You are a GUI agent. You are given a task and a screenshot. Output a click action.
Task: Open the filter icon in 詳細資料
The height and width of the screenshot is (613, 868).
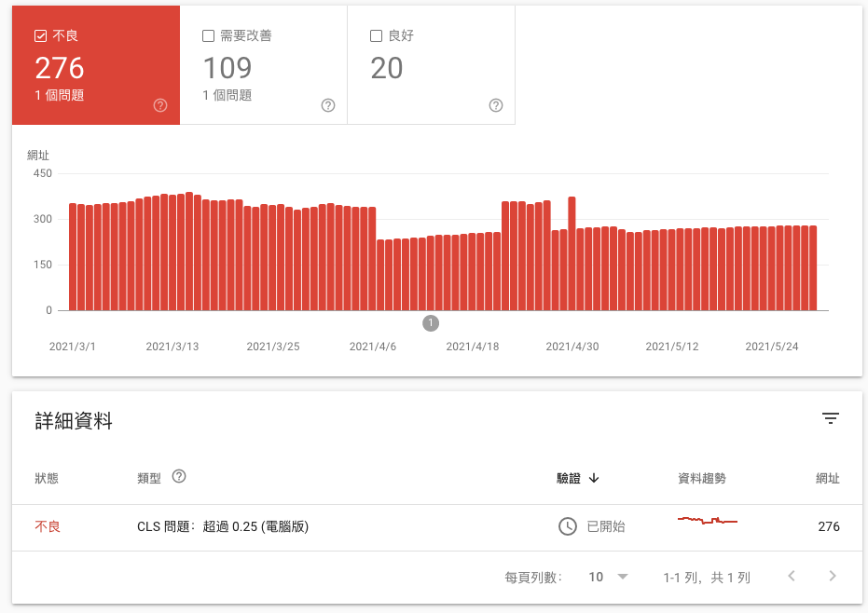pyautogui.click(x=831, y=419)
